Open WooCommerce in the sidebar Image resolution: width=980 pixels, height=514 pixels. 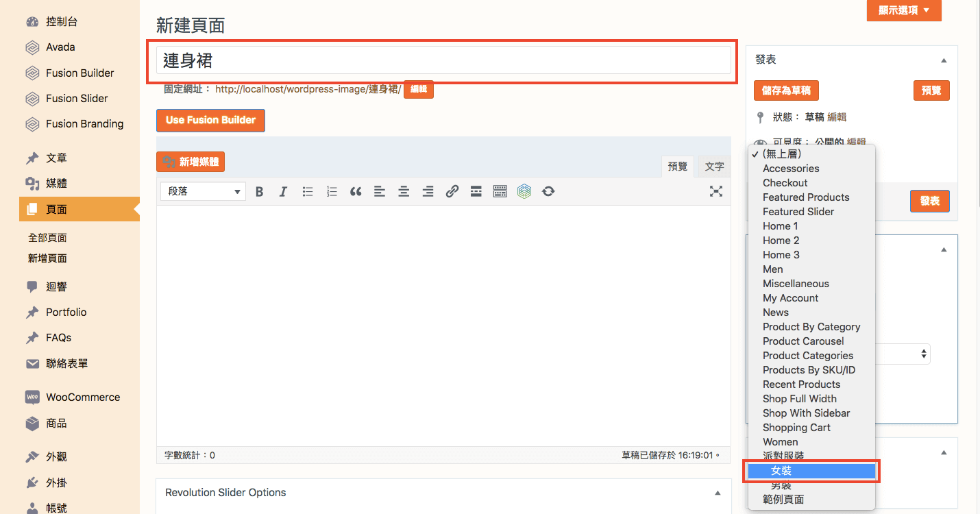pyautogui.click(x=82, y=397)
